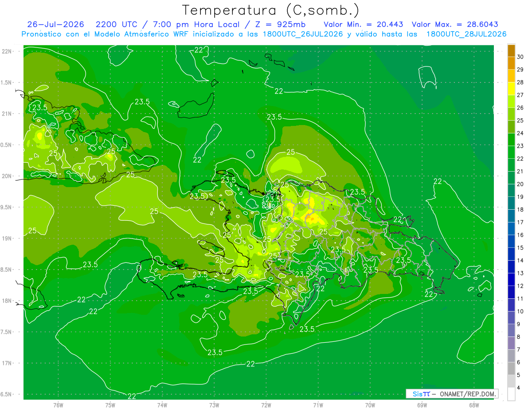Click the '22N' latitude axis label

[7, 51]
